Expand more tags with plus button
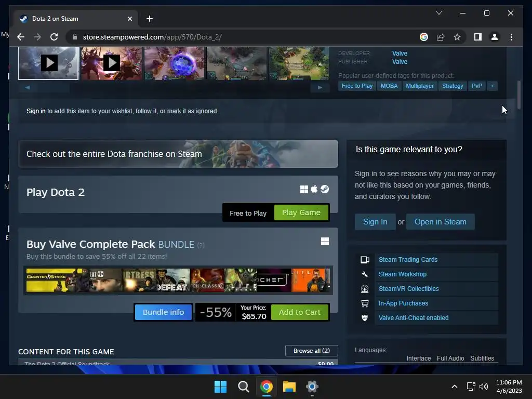 click(x=492, y=86)
